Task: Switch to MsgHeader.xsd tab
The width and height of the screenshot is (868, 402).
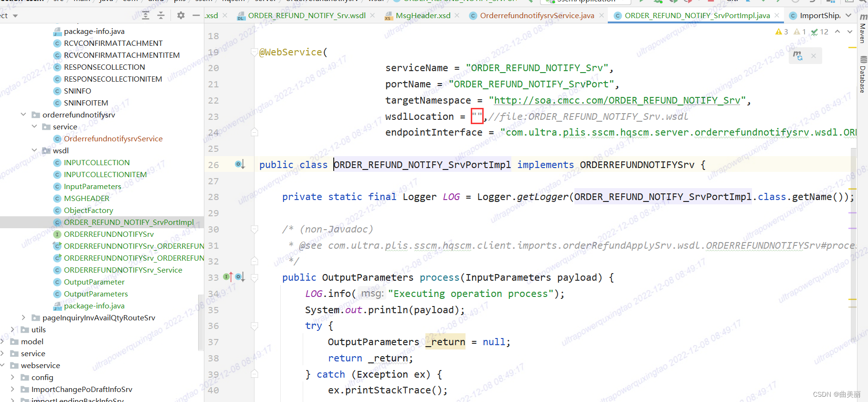Action: click(x=423, y=15)
